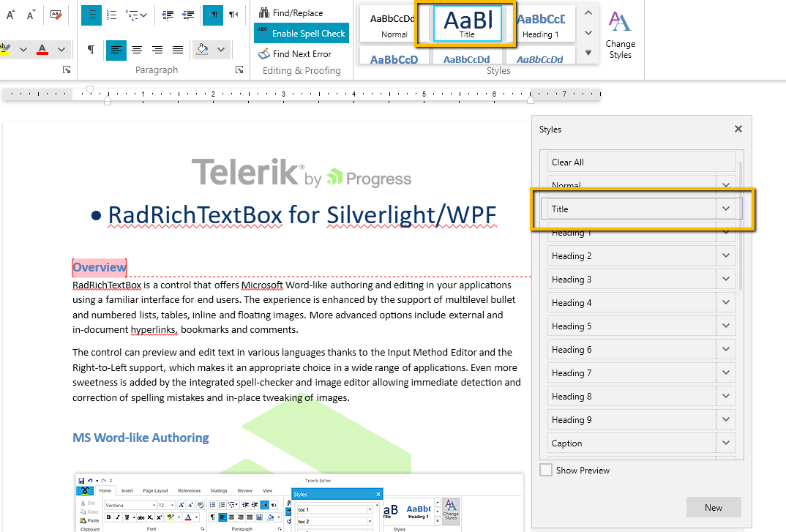
Task: Open font color dropdown arrow
Action: [61, 50]
